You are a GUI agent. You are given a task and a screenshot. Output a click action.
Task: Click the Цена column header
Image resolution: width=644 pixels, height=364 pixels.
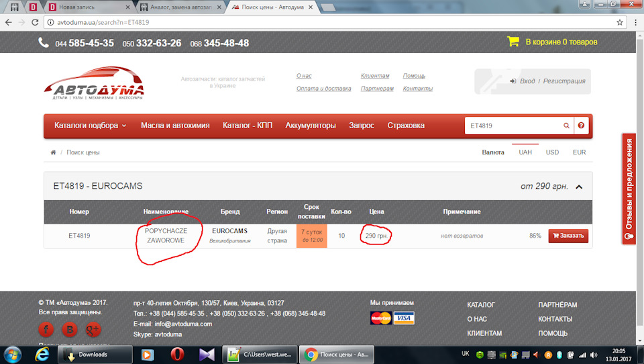click(376, 212)
